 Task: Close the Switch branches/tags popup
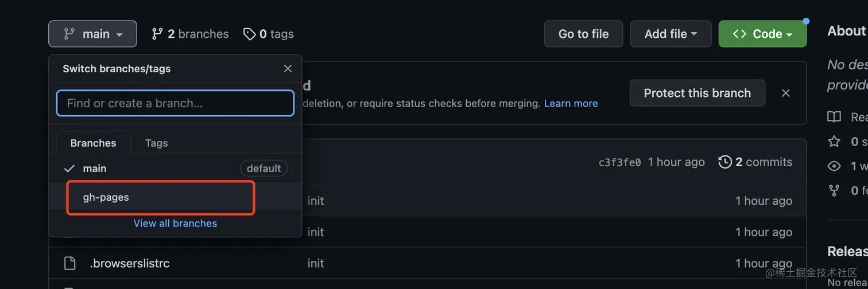tap(288, 69)
